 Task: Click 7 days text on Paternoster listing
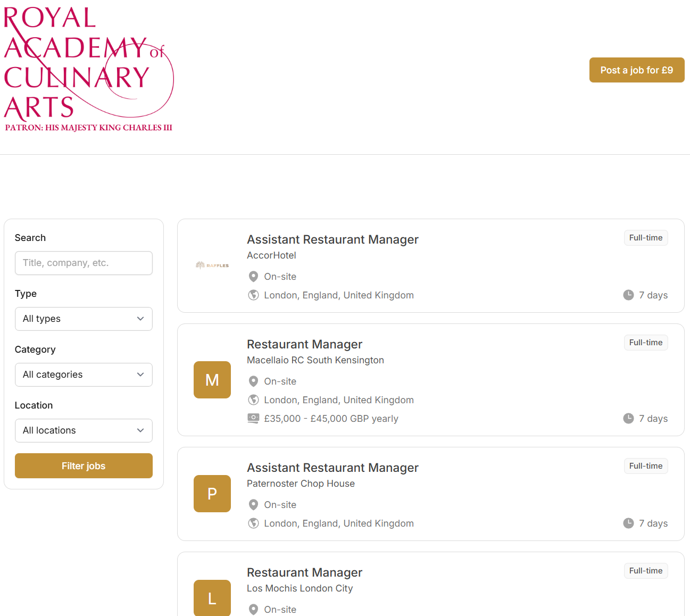653,523
